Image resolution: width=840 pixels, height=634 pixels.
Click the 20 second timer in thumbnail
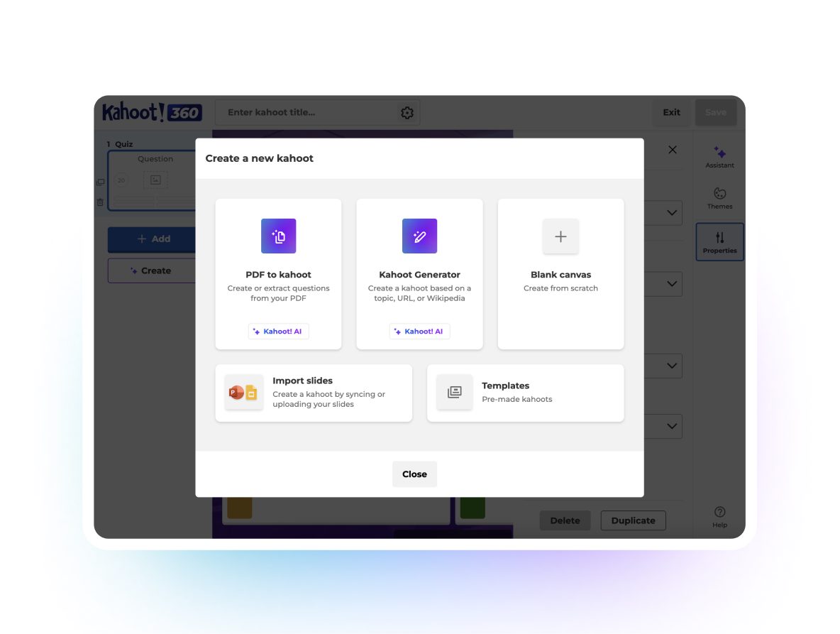pos(121,180)
